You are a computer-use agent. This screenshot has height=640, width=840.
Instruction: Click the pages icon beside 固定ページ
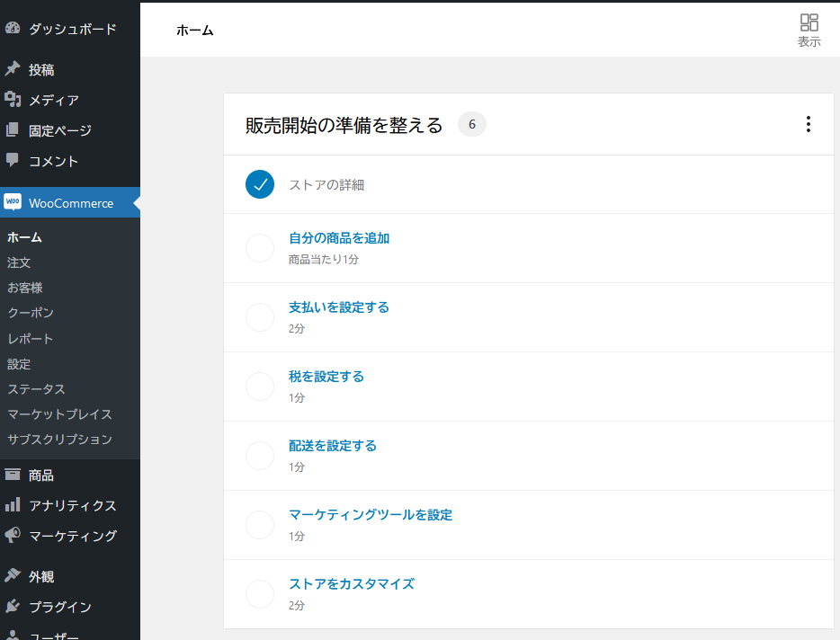coord(13,129)
